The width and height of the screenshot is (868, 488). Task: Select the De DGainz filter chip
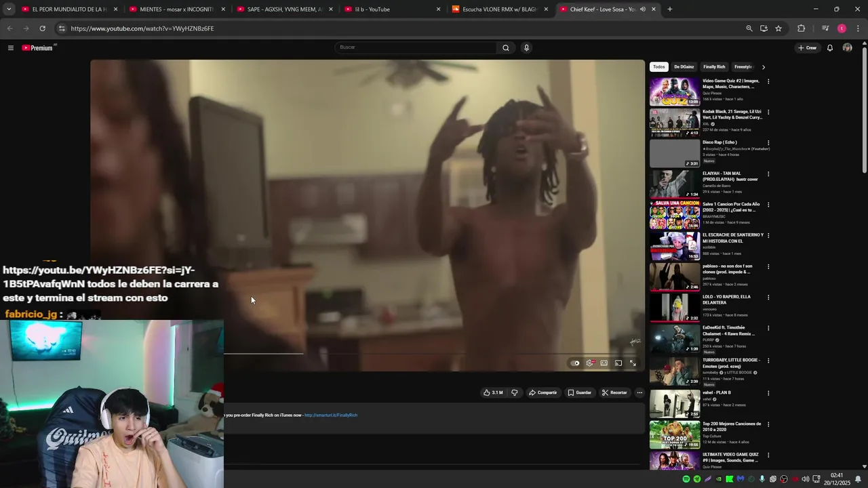(x=684, y=67)
